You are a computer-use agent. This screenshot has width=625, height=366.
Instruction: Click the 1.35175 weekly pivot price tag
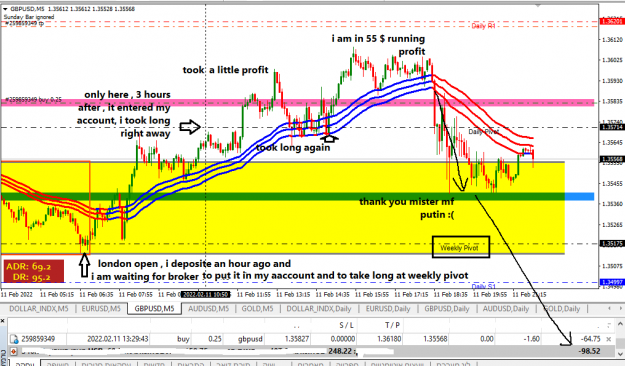tap(612, 244)
